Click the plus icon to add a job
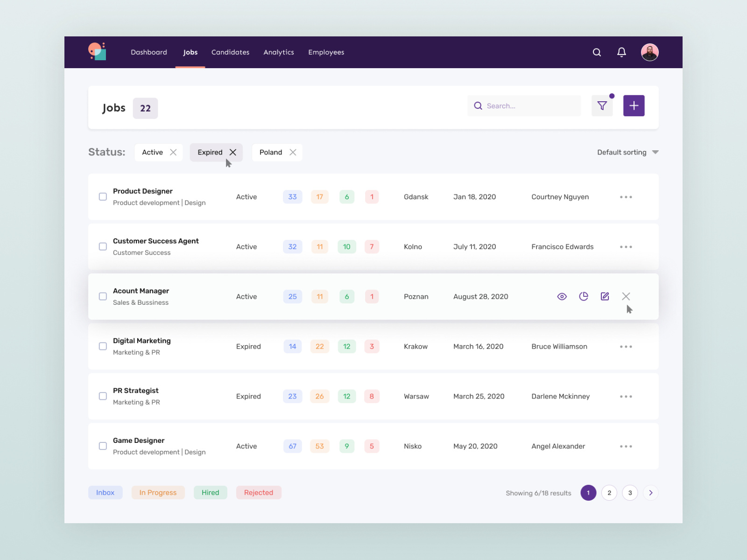This screenshot has height=560, width=747. point(634,105)
